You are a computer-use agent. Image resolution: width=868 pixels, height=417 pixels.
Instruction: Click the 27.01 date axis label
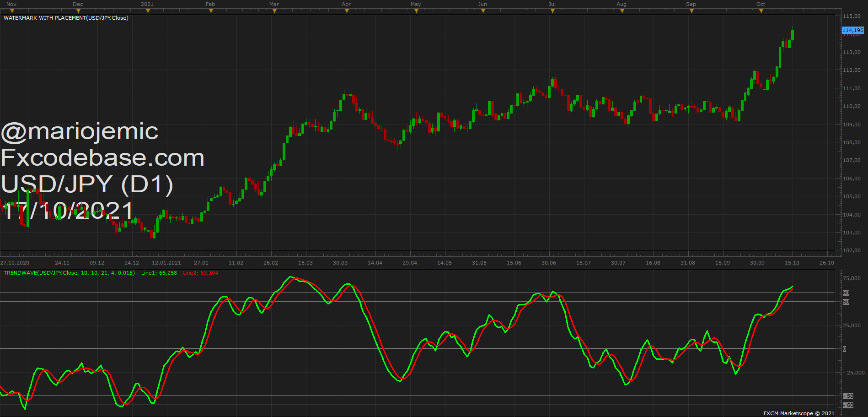click(201, 263)
